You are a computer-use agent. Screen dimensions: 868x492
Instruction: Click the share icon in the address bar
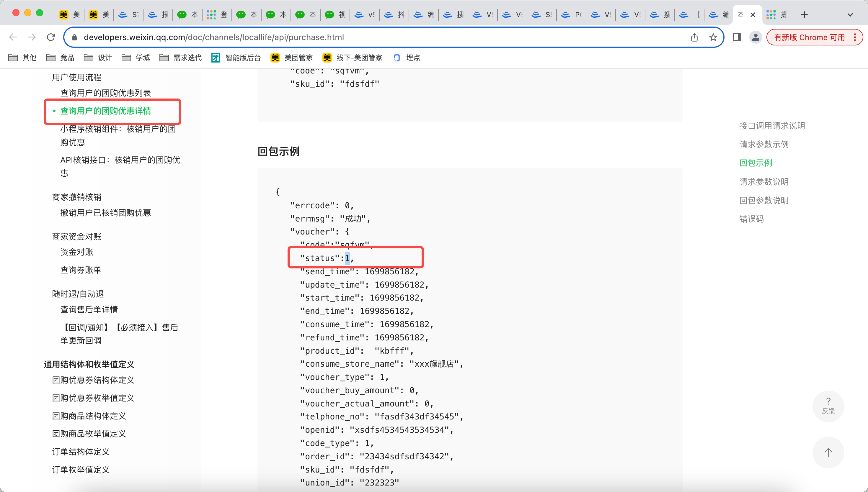tap(694, 37)
